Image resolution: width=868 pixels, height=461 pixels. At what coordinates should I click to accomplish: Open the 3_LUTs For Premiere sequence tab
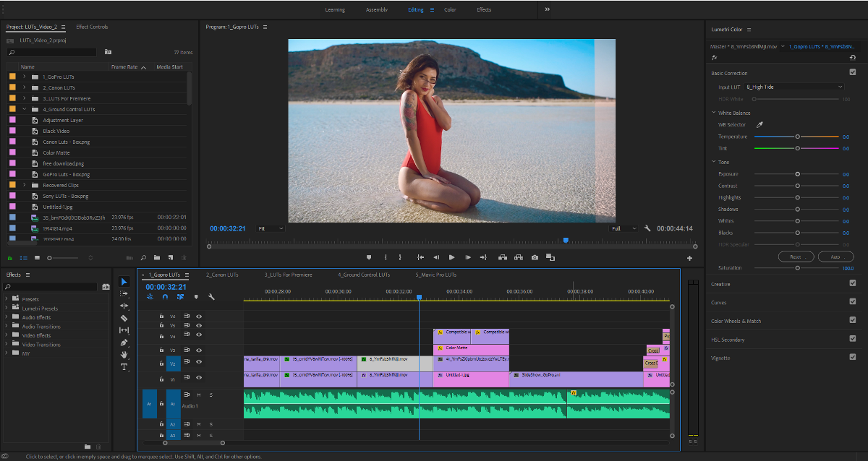(x=288, y=275)
